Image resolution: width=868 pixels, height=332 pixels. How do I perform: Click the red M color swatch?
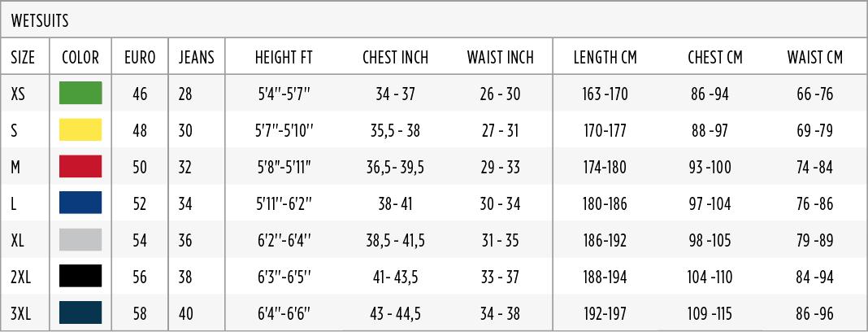(80, 166)
